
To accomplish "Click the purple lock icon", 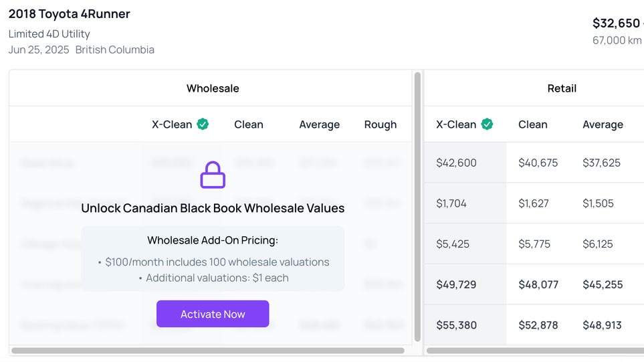I will point(213,175).
